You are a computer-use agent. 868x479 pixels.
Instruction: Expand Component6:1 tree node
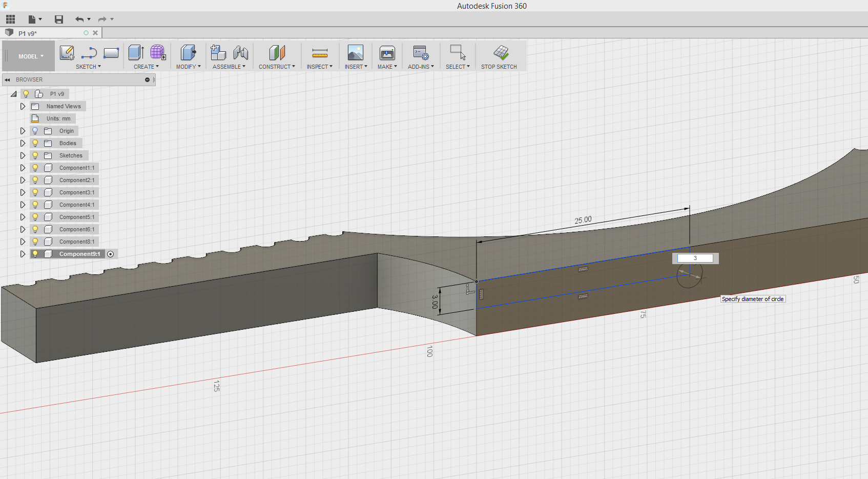pos(23,229)
